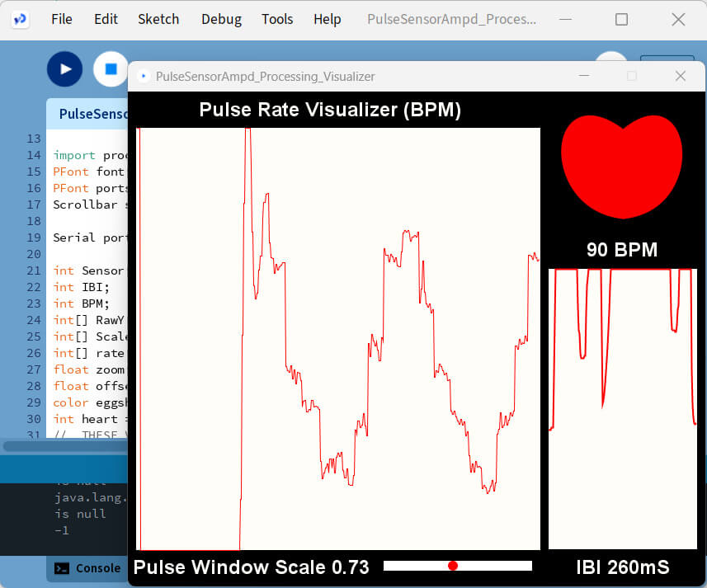
Task: Open the Edit menu
Action: 106,19
